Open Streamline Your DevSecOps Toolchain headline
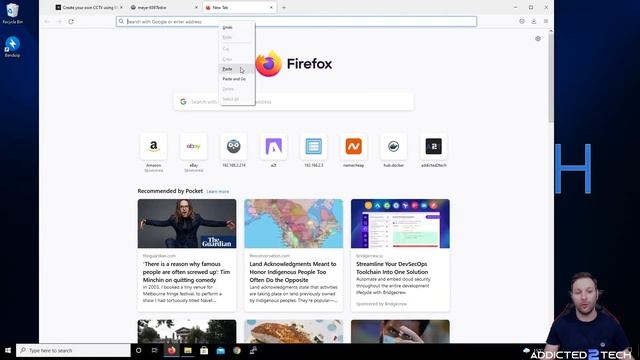The image size is (640, 360). pyautogui.click(x=392, y=268)
